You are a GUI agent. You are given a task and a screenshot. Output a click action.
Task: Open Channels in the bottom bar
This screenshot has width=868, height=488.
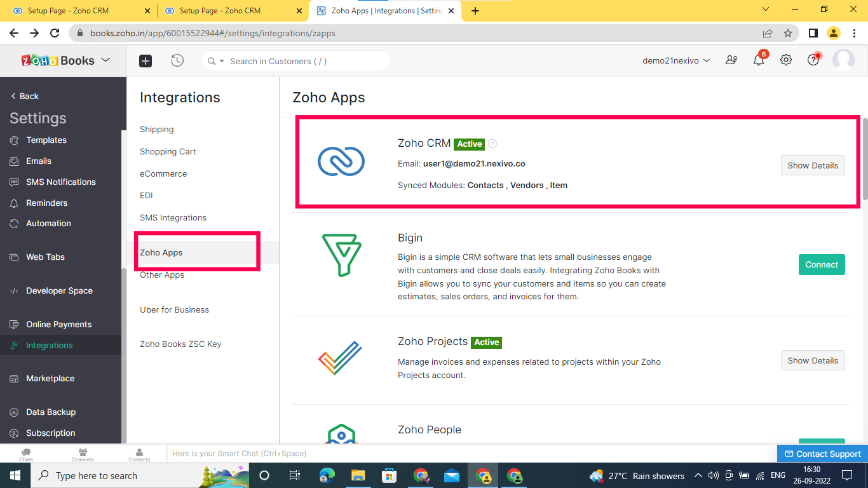click(x=83, y=454)
